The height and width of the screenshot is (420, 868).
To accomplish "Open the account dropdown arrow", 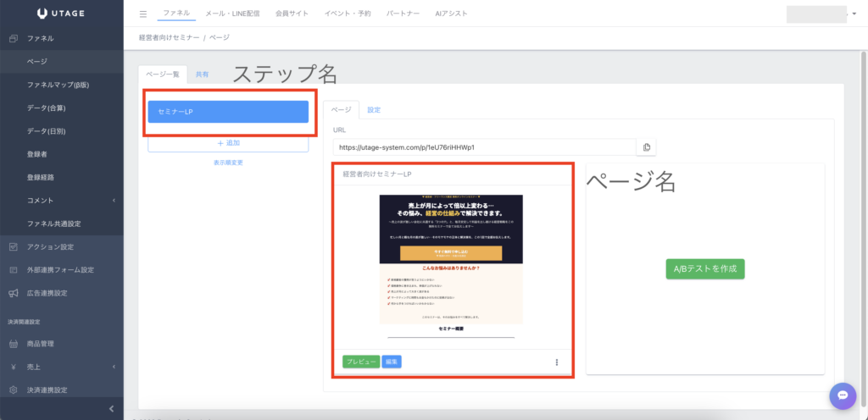I will [854, 14].
